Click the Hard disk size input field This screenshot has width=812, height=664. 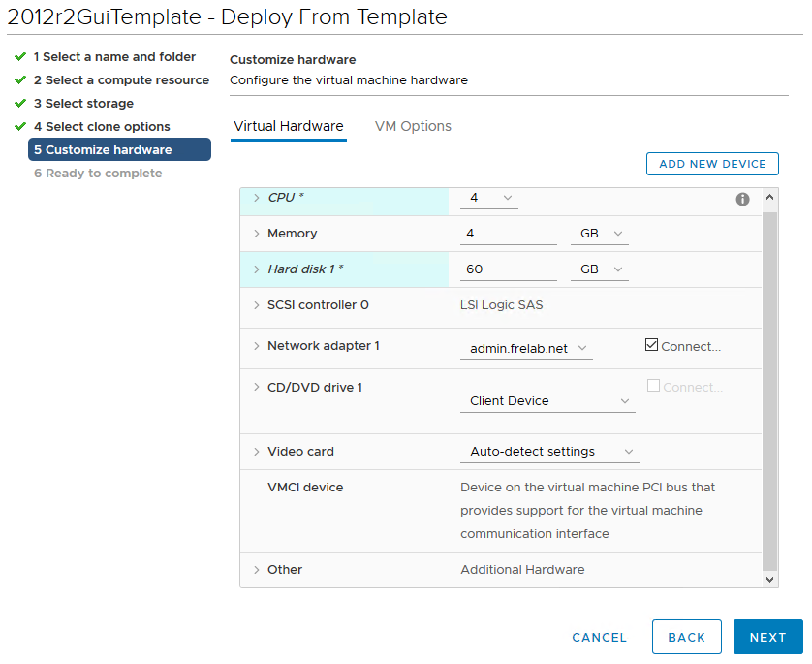(508, 269)
